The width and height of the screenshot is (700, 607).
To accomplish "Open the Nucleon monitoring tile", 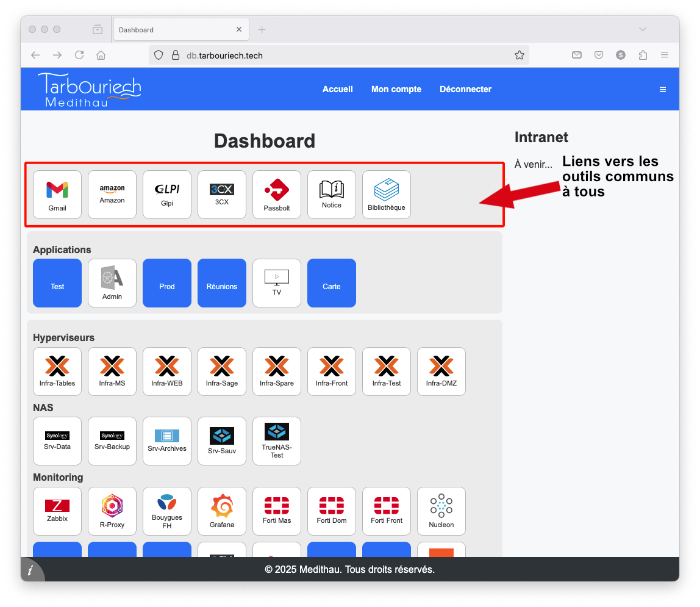I will point(441,511).
